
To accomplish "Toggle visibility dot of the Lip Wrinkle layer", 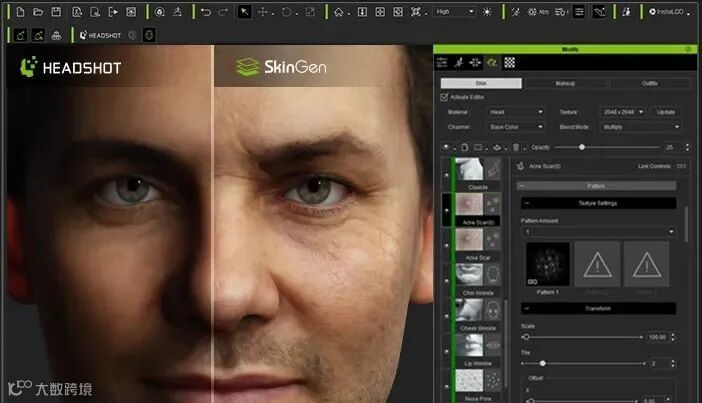I will coord(446,351).
